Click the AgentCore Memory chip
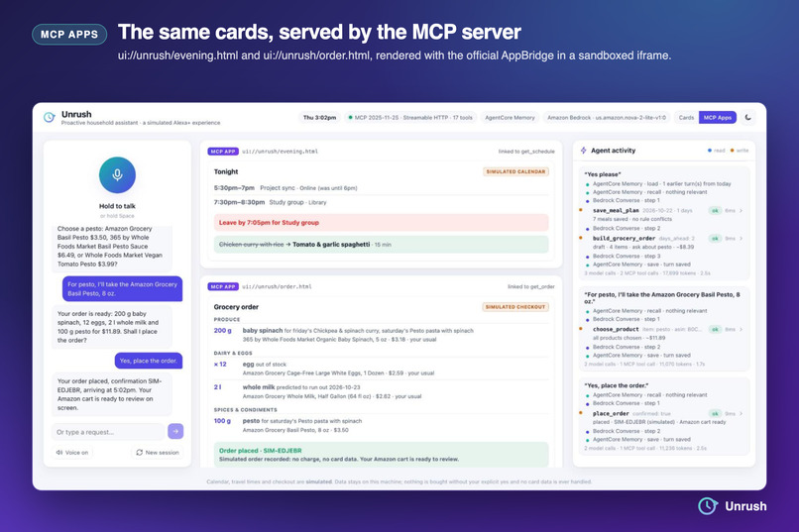 510,118
